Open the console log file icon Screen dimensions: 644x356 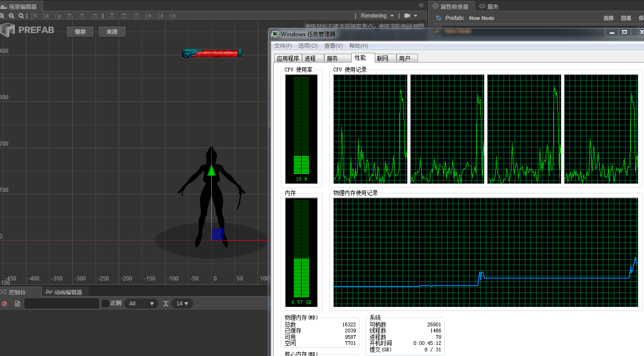pos(17,304)
